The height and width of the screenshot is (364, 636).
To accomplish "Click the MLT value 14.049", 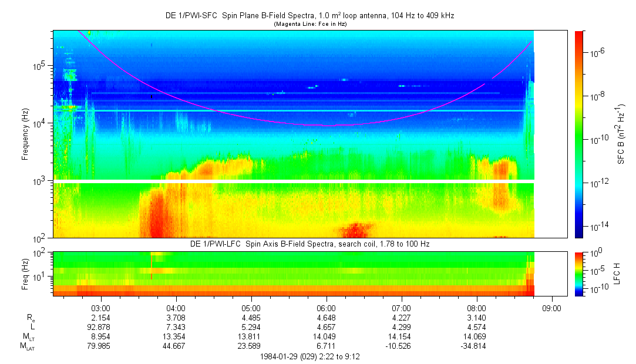I will [326, 336].
